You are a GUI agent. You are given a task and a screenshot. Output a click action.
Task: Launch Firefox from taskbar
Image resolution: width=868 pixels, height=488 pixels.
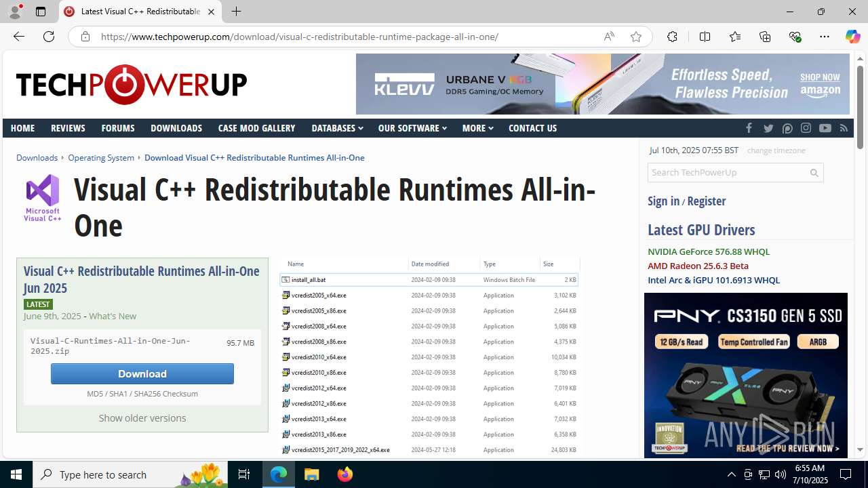[345, 474]
